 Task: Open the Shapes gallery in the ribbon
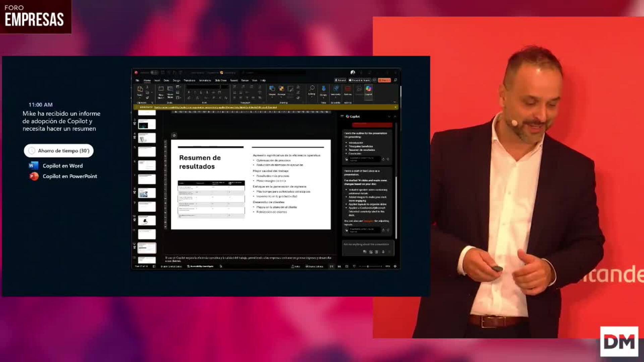(272, 89)
